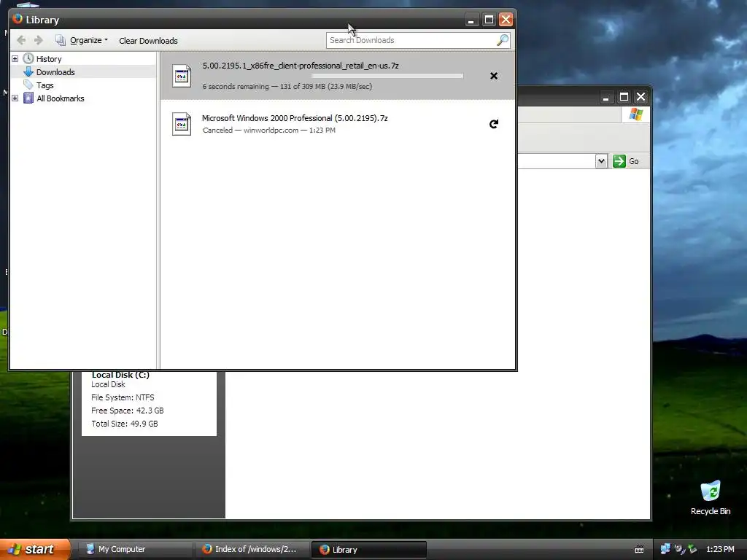Minimize the My Computer window
747x560 pixels.
tap(606, 98)
